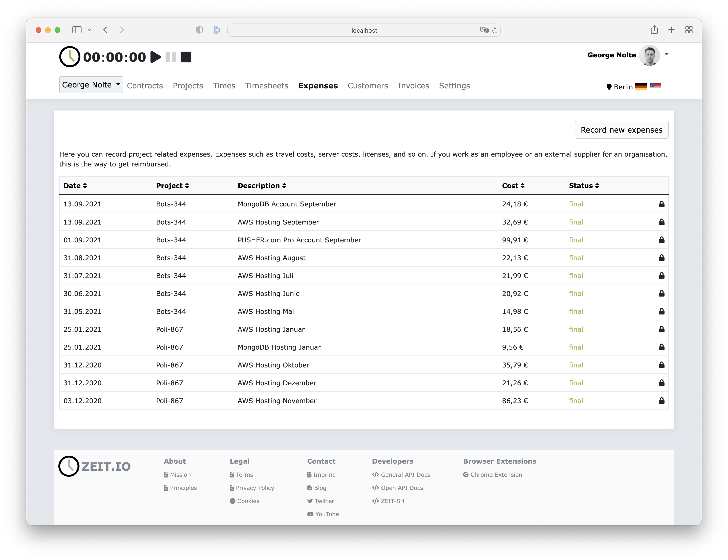728x560 pixels.
Task: Open the Blog footer link
Action: coord(317,488)
